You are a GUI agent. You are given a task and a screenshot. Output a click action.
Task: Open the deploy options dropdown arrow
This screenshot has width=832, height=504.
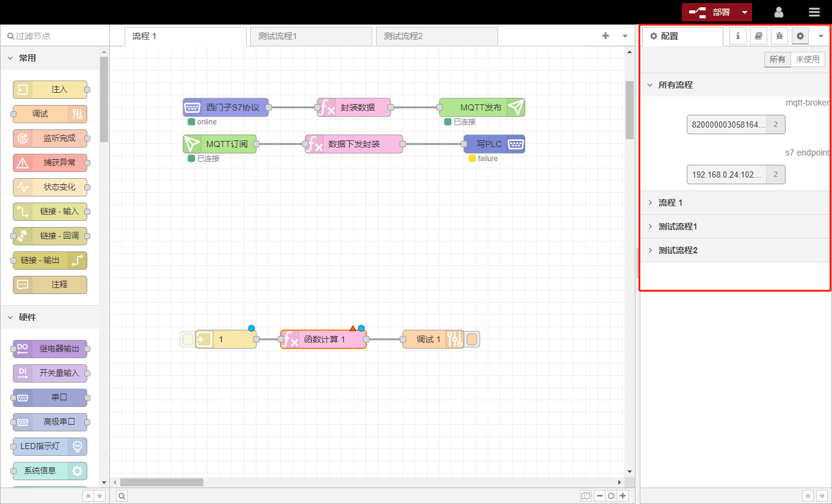point(744,12)
